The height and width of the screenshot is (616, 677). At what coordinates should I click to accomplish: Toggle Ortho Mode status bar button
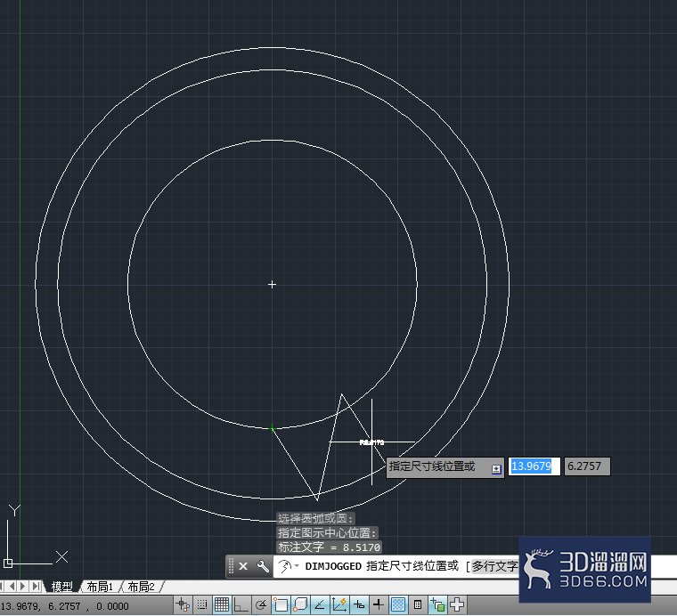pos(241,604)
